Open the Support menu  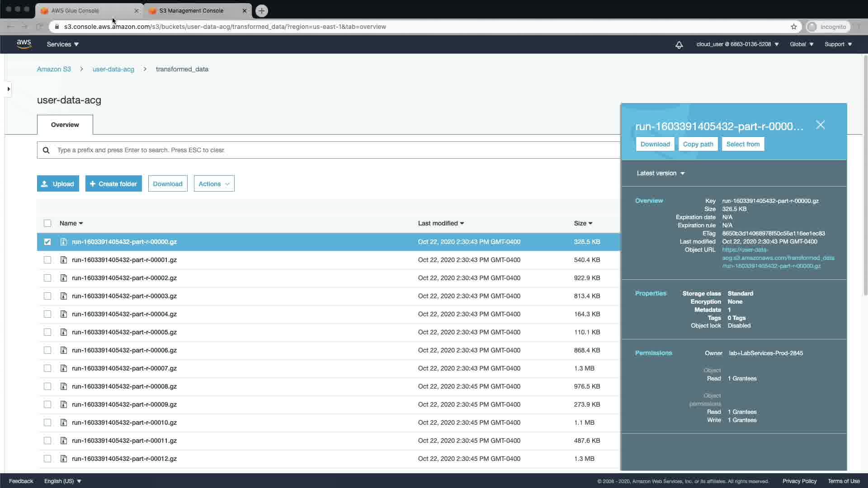tap(838, 44)
